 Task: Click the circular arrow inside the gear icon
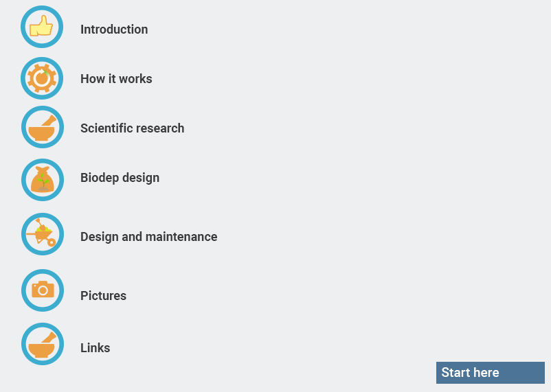[x=42, y=78]
